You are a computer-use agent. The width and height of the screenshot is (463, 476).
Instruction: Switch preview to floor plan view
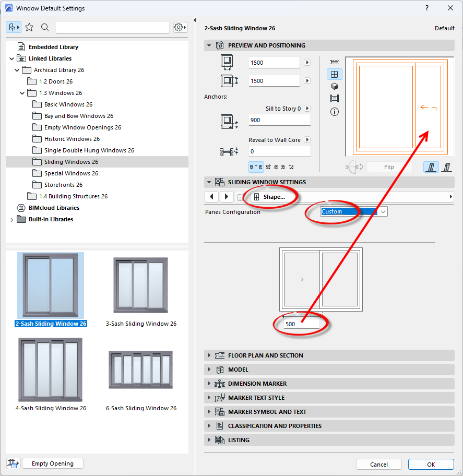pos(334,62)
